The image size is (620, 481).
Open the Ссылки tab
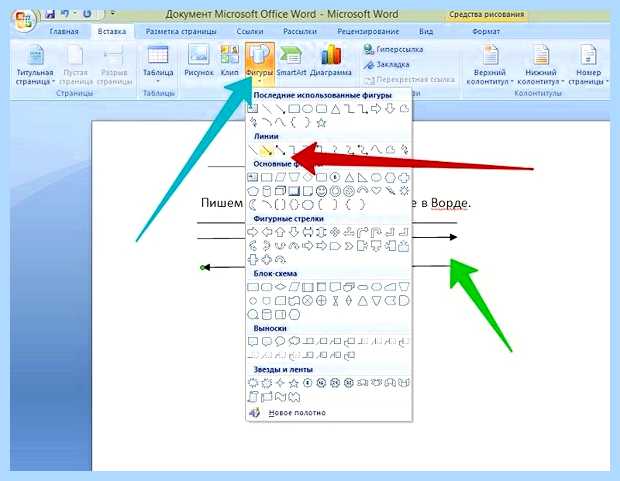[x=250, y=31]
